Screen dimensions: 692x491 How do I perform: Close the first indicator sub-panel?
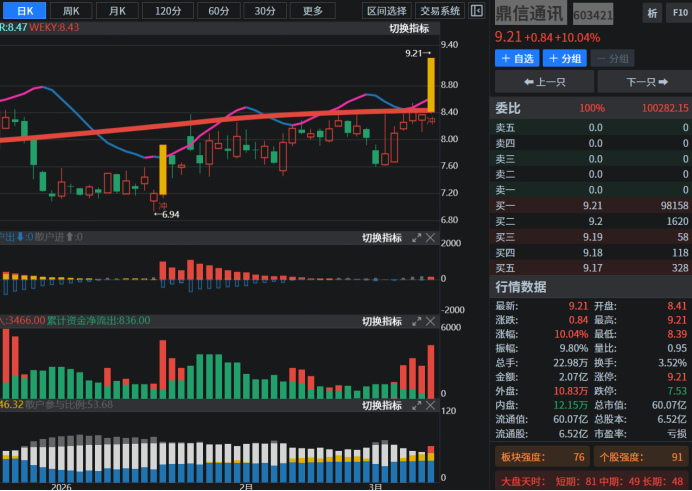pyautogui.click(x=431, y=238)
